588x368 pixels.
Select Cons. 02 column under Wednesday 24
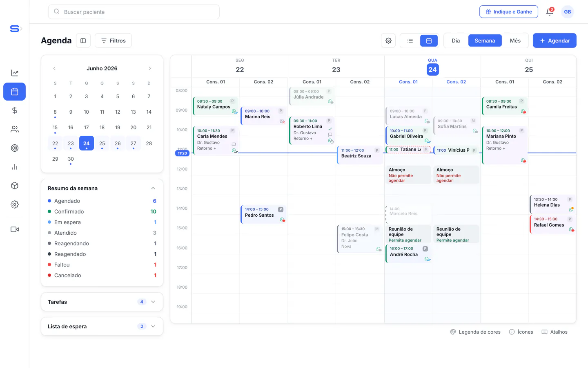click(x=456, y=82)
